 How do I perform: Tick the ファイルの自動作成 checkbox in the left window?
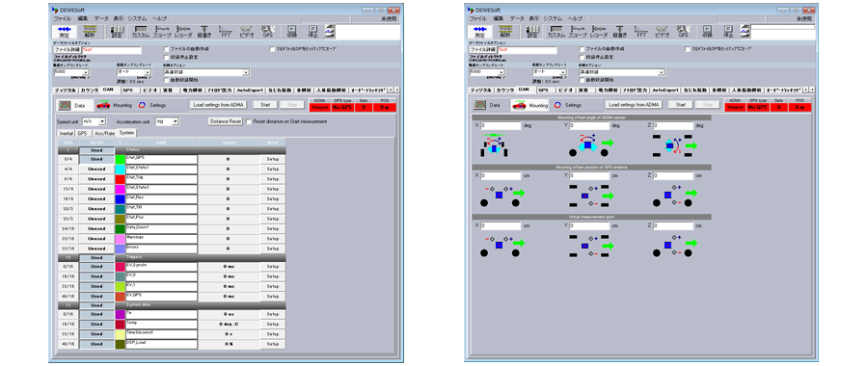[x=167, y=49]
